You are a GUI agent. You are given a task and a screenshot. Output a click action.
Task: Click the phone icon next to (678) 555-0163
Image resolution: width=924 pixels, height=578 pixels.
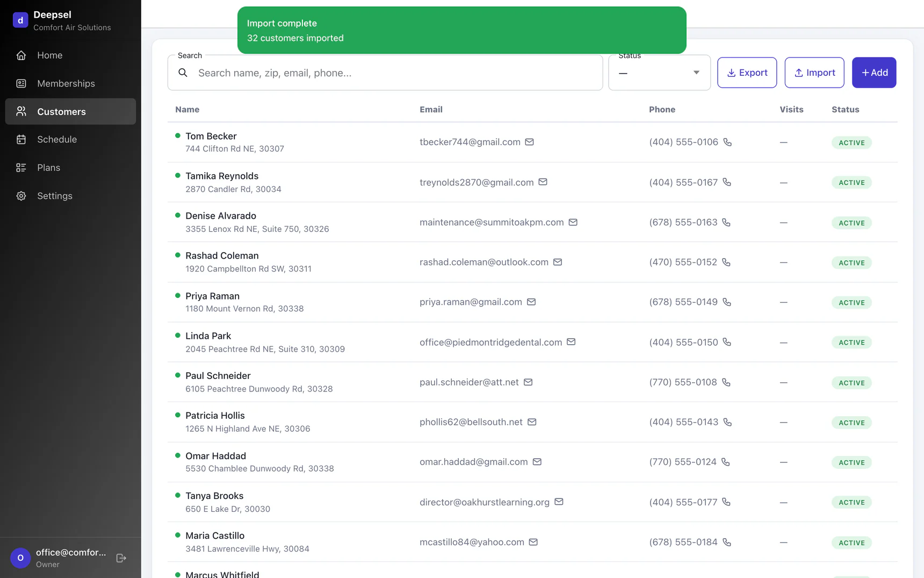pos(726,222)
